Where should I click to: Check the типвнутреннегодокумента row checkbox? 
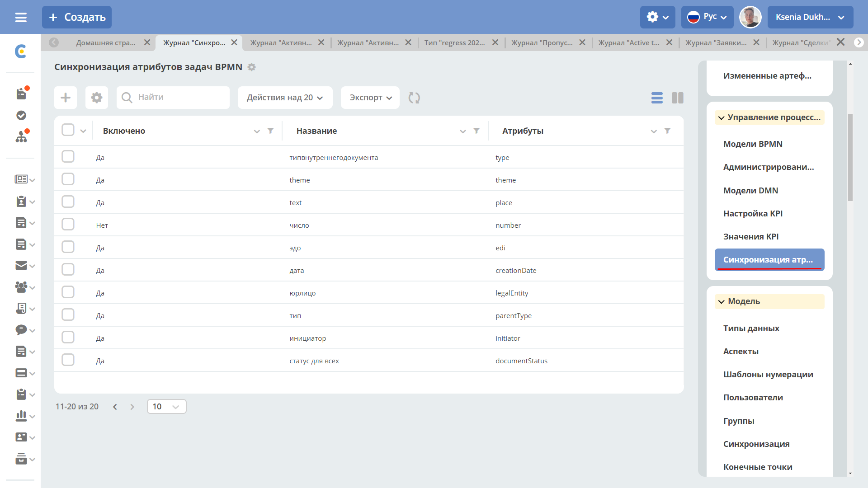tap(68, 157)
